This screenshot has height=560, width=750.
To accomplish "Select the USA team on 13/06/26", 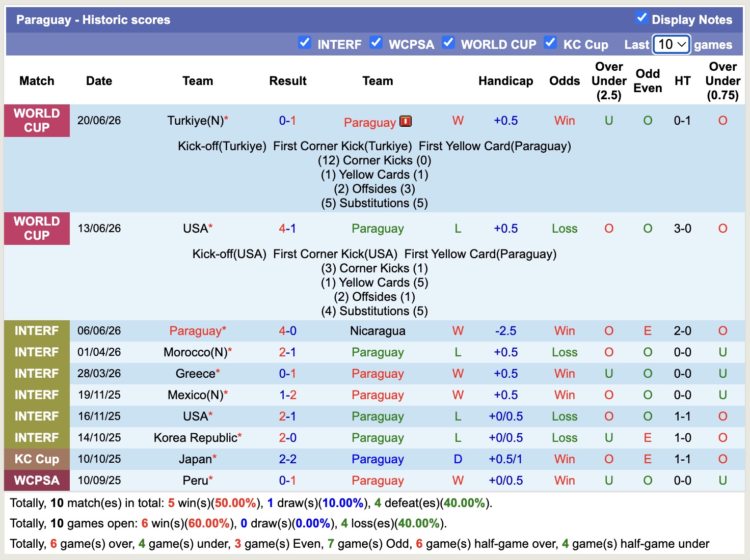I will tap(196, 229).
